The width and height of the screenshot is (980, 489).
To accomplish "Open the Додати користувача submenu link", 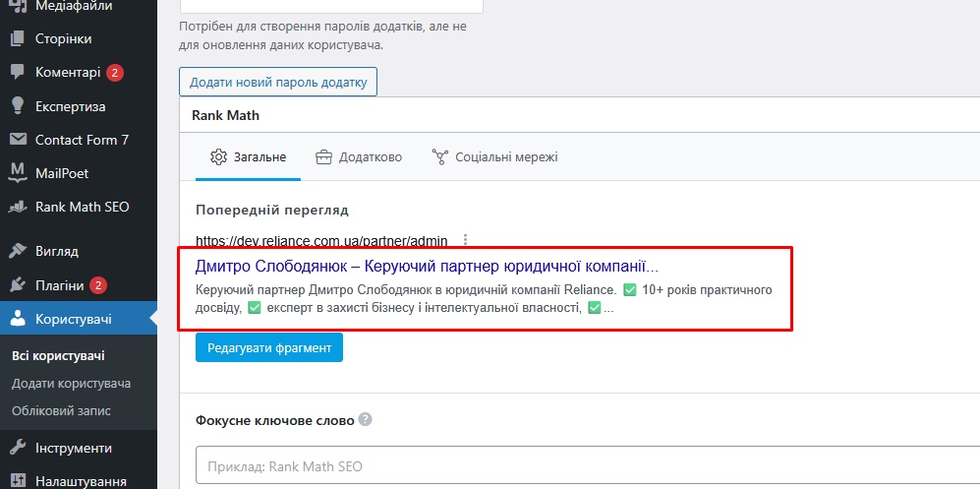I will click(71, 384).
